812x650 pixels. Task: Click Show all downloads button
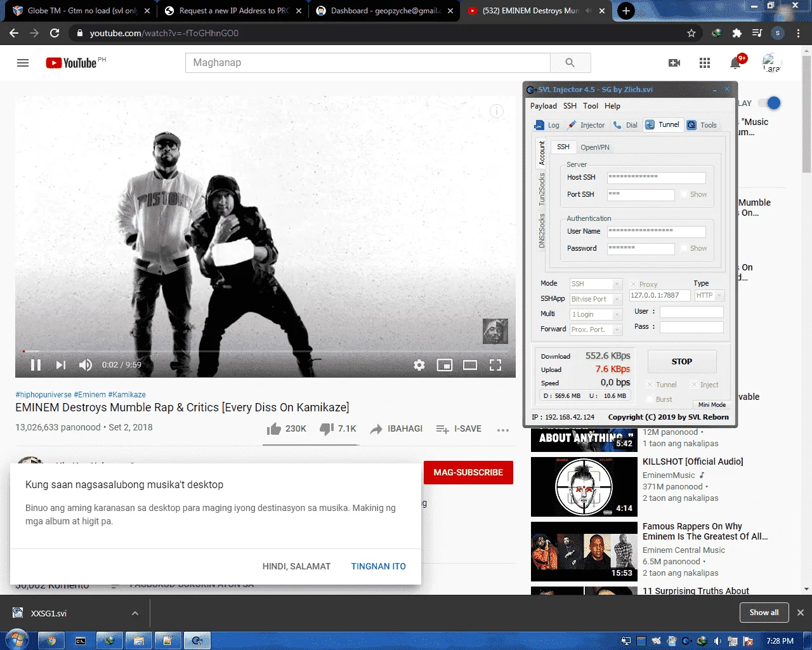(764, 613)
